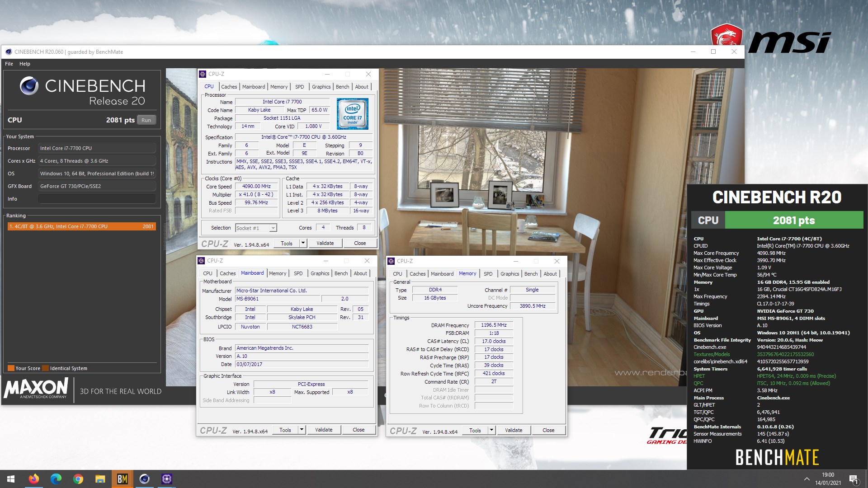Image resolution: width=868 pixels, height=488 pixels.
Task: Click Close in Mainboard CPU-Z window
Action: pyautogui.click(x=359, y=430)
